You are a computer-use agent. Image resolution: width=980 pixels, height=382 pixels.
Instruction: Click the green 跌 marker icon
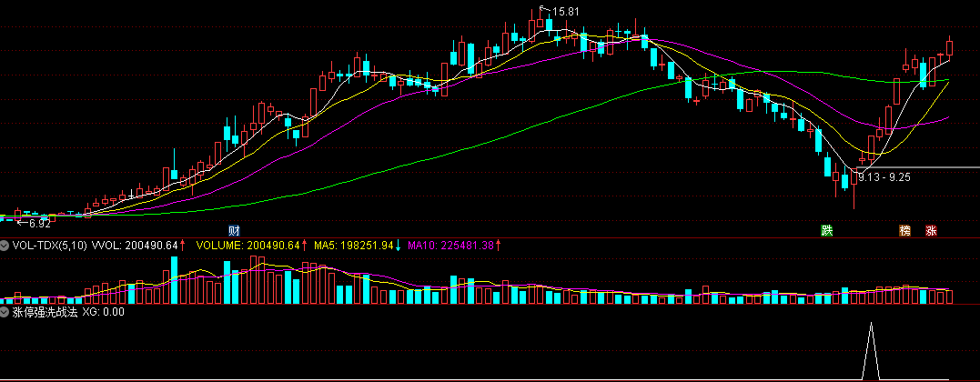coord(827,231)
